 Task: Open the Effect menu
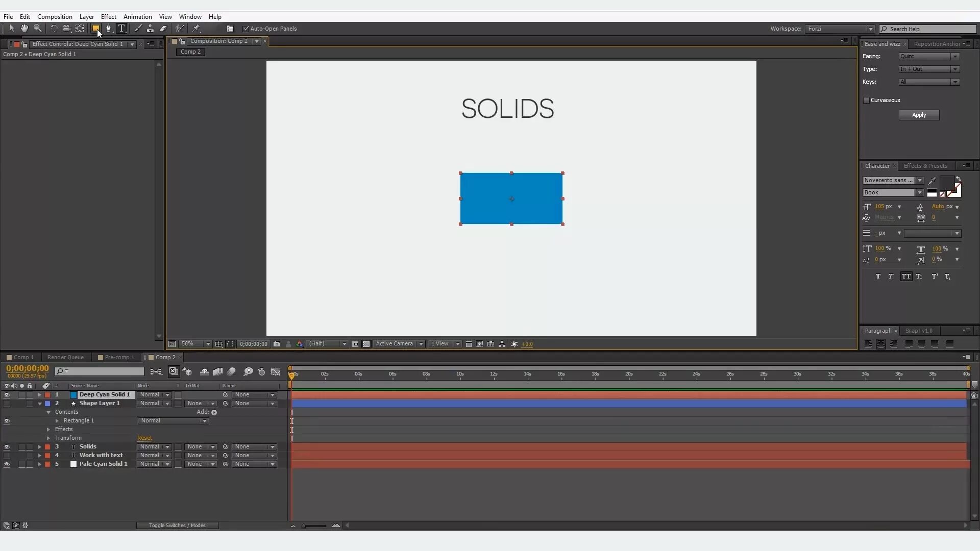click(x=108, y=17)
